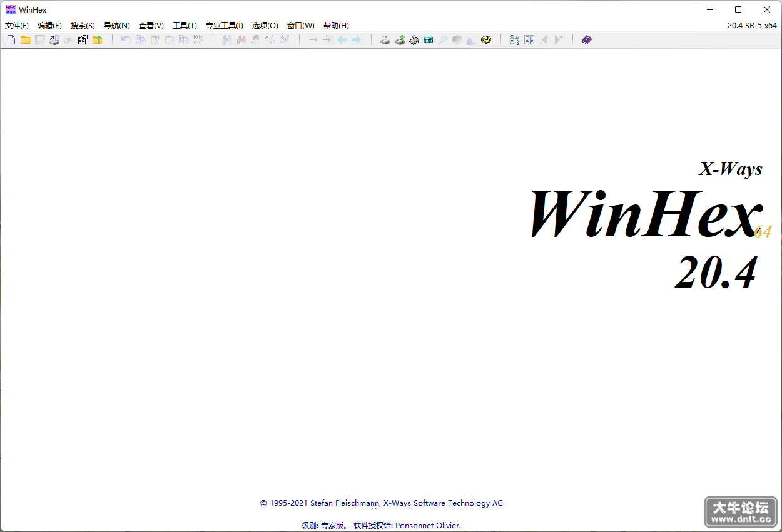This screenshot has width=782, height=532.
Task: Click the thick right Forward arrow icon
Action: coord(356,40)
